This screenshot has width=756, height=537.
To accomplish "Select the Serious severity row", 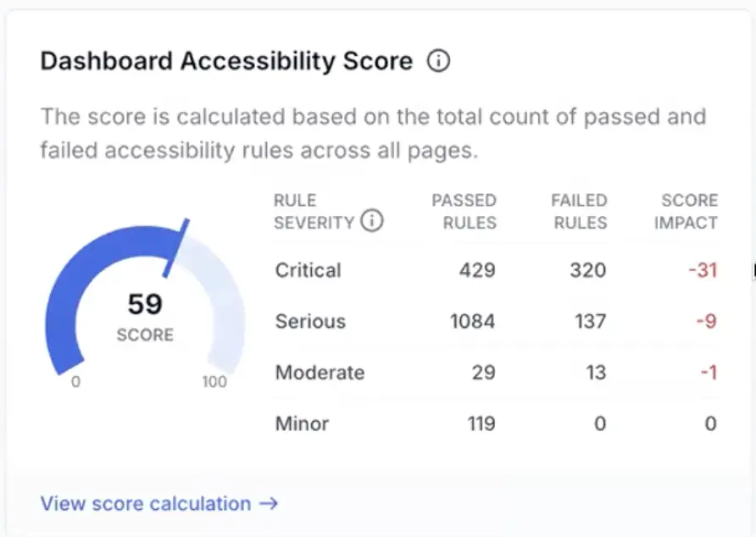I will coord(310,321).
